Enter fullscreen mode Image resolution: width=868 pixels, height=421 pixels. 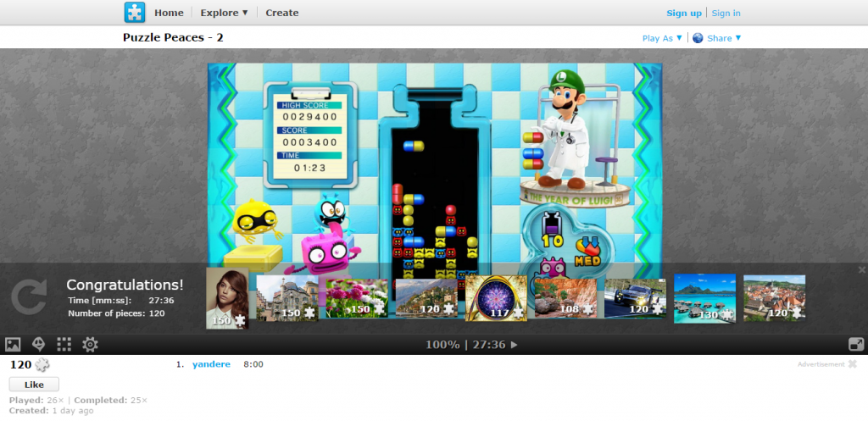point(856,345)
